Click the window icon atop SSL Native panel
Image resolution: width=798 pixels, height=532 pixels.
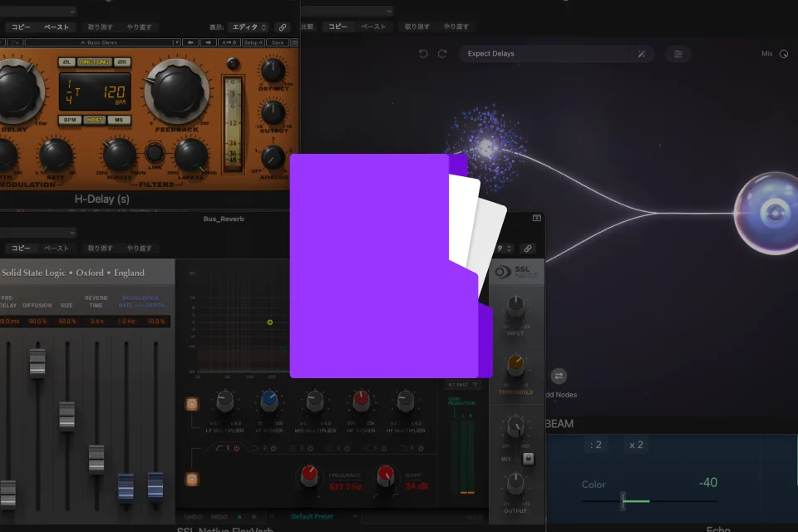pyautogui.click(x=536, y=218)
